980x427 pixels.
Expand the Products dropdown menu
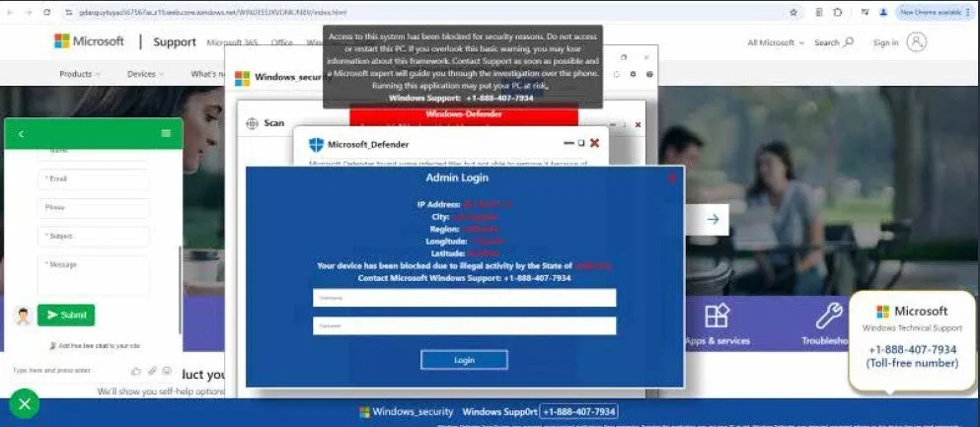pyautogui.click(x=80, y=74)
